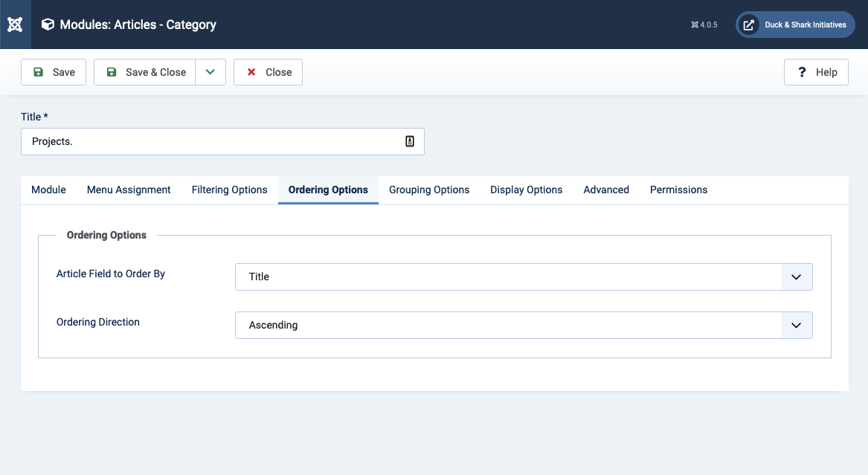Image resolution: width=868 pixels, height=475 pixels.
Task: Click the module cube icon in header
Action: (x=48, y=25)
